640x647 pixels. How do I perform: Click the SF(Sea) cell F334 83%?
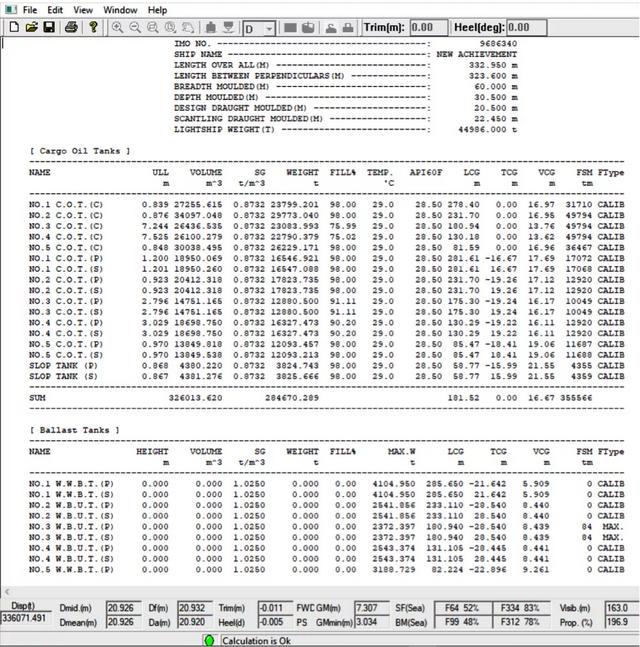click(521, 608)
